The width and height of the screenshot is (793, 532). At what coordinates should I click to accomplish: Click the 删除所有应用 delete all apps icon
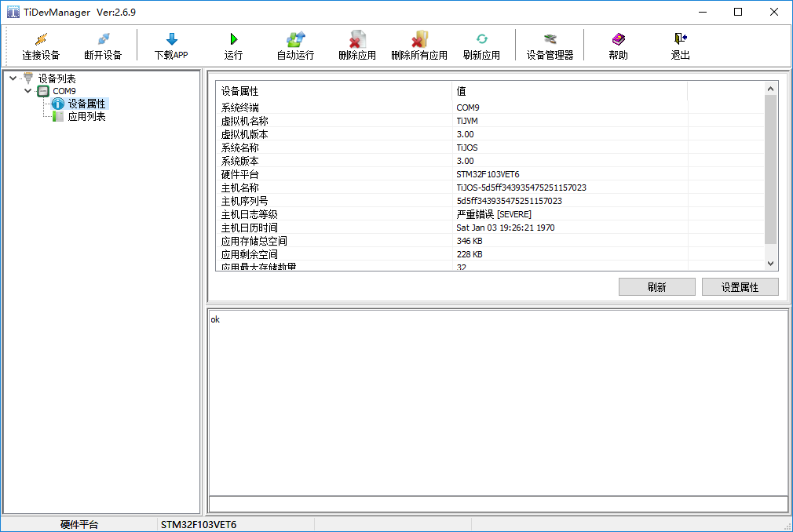pos(419,39)
